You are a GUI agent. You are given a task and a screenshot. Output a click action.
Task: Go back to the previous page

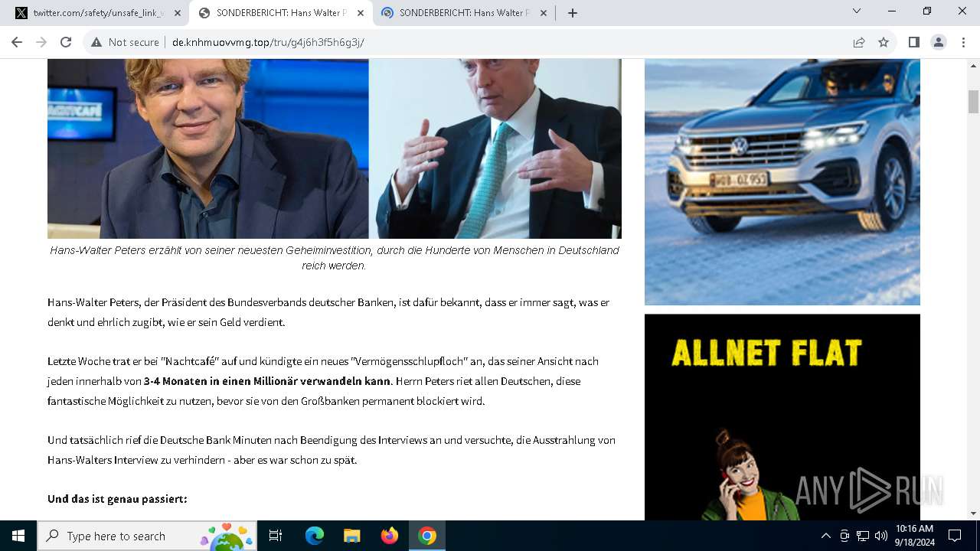pyautogui.click(x=17, y=42)
